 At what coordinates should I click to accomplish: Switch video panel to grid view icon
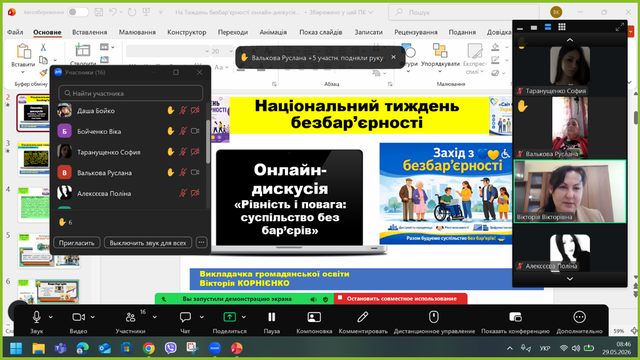pyautogui.click(x=562, y=27)
